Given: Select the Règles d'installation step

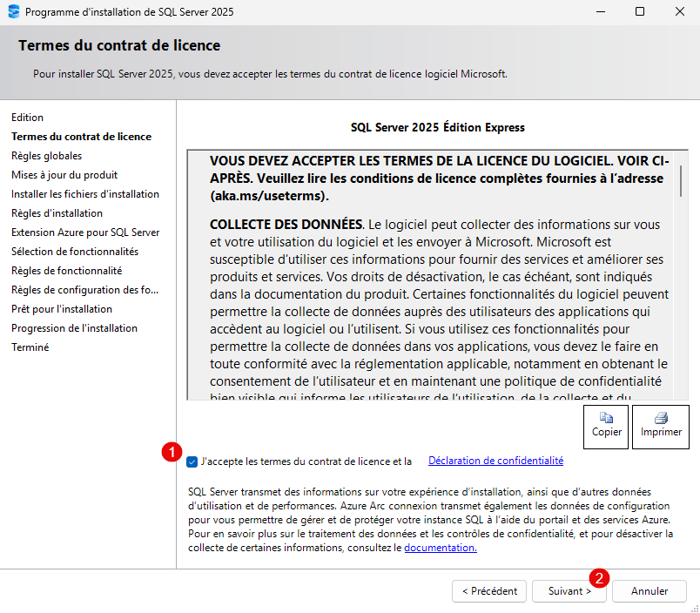Looking at the screenshot, I should pyautogui.click(x=57, y=213).
